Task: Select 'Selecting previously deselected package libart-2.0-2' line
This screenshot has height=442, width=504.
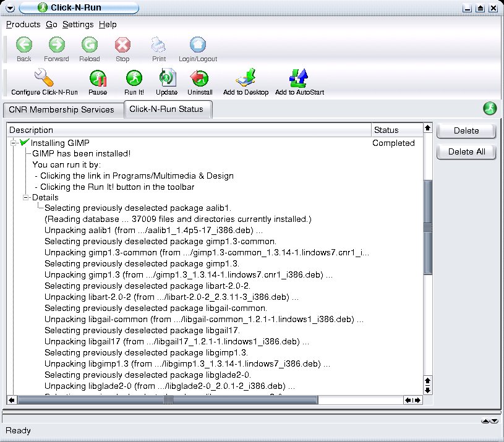Action: click(x=148, y=286)
